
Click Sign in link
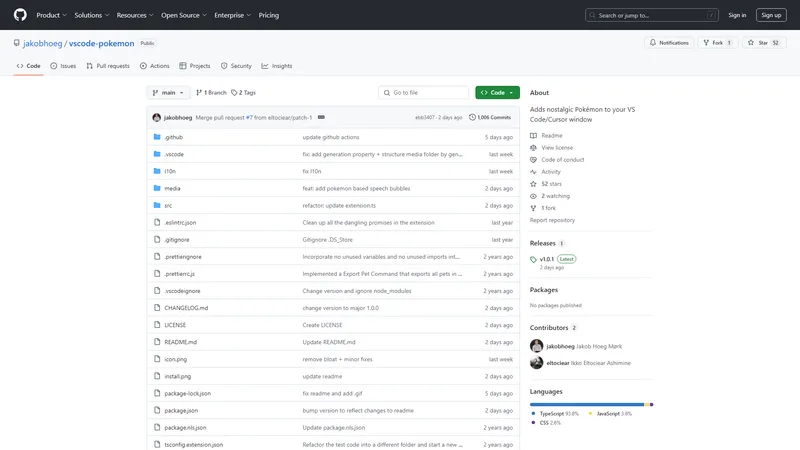click(x=737, y=15)
